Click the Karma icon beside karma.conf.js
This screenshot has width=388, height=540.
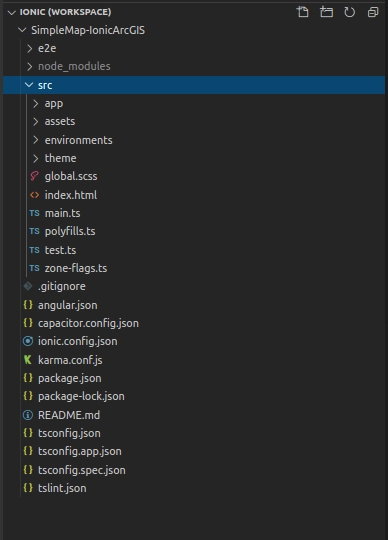28,360
